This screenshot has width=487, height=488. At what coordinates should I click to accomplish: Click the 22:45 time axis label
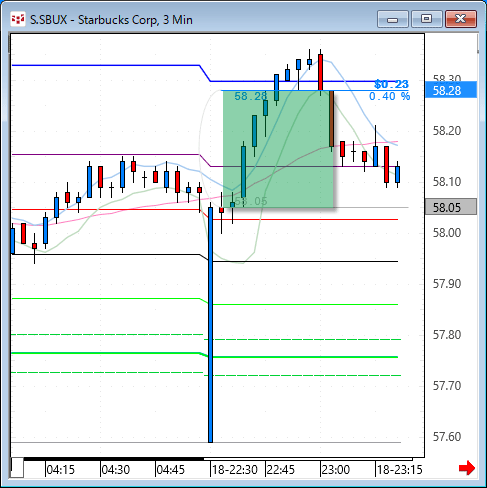tap(281, 470)
